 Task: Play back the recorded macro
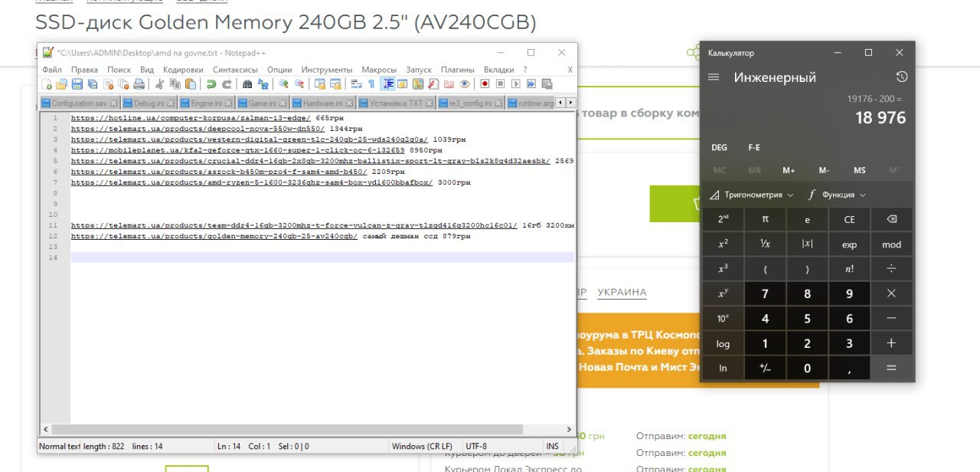(x=515, y=84)
